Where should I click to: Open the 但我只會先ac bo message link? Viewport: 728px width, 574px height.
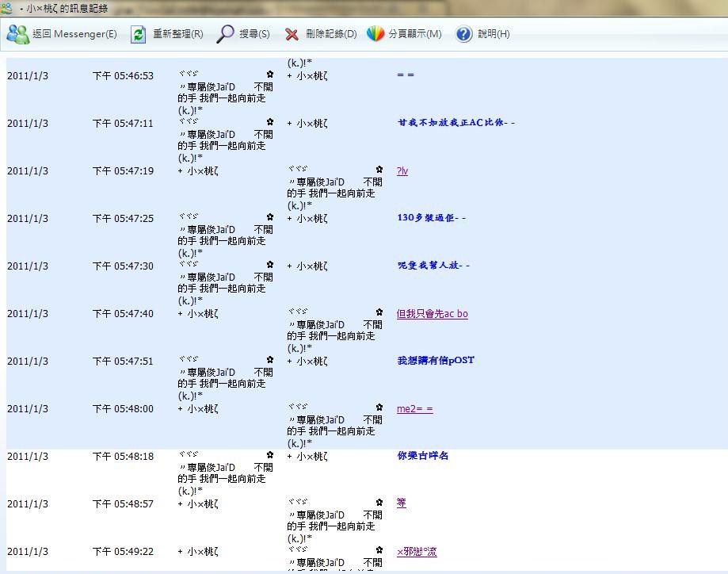pos(433,314)
